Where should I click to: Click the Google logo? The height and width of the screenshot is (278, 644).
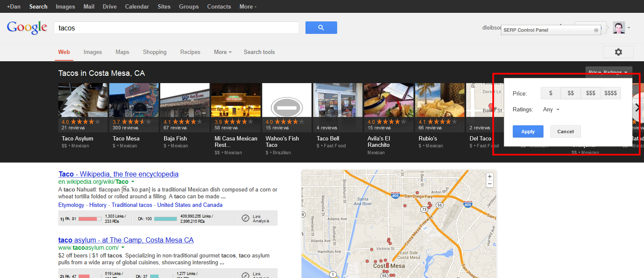[27, 27]
